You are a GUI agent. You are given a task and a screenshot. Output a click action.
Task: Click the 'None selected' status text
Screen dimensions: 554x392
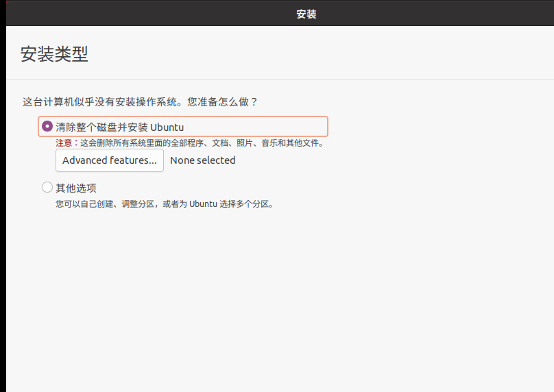202,160
